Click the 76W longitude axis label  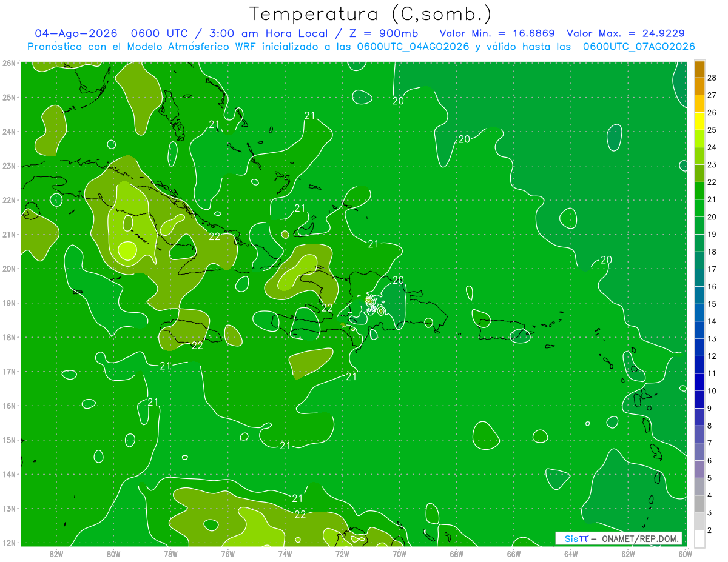coord(227,553)
